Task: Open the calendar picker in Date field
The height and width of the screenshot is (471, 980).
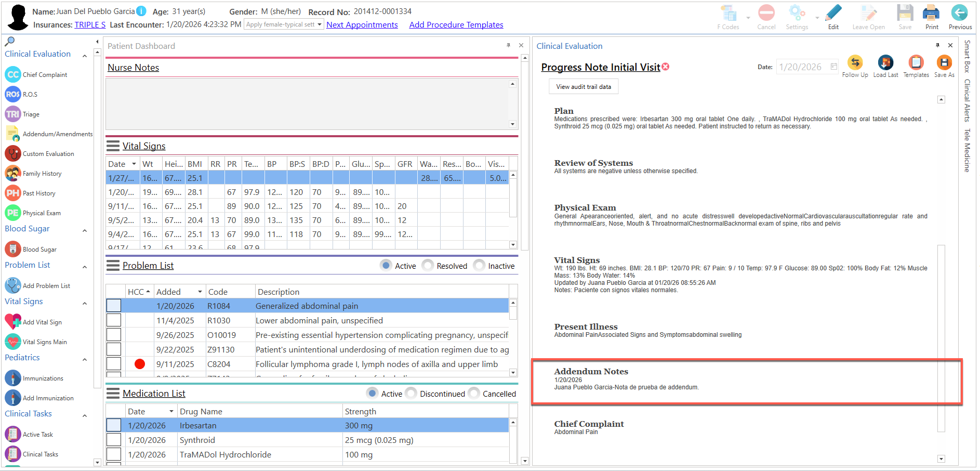Action: [x=833, y=67]
